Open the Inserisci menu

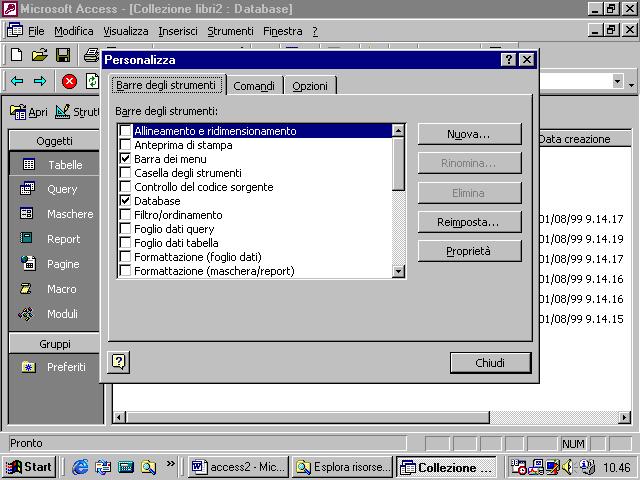click(178, 31)
